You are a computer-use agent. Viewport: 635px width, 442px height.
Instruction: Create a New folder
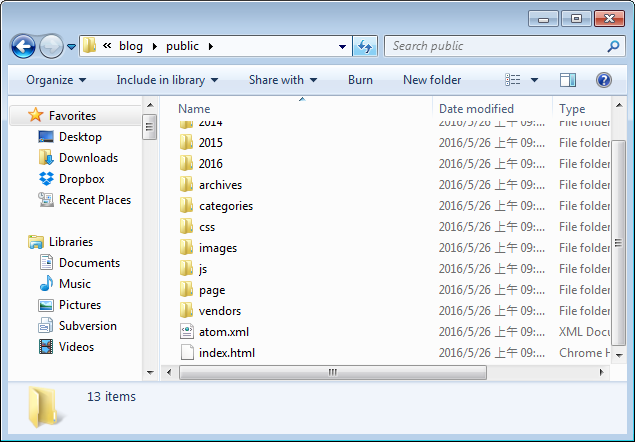tap(432, 80)
